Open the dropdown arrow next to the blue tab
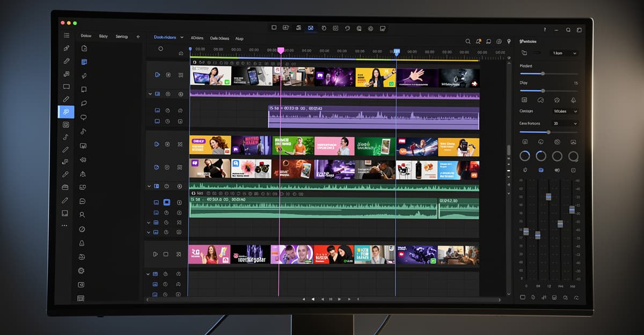 (182, 38)
